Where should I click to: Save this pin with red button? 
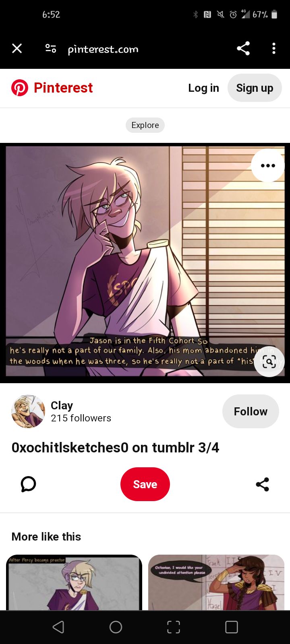(145, 484)
